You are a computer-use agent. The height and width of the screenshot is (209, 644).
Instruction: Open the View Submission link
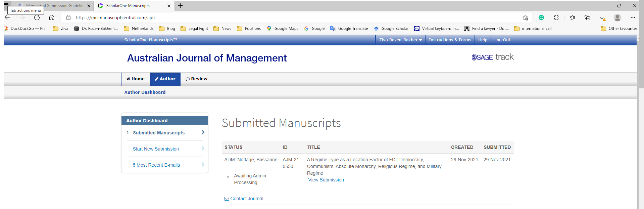pyautogui.click(x=326, y=180)
